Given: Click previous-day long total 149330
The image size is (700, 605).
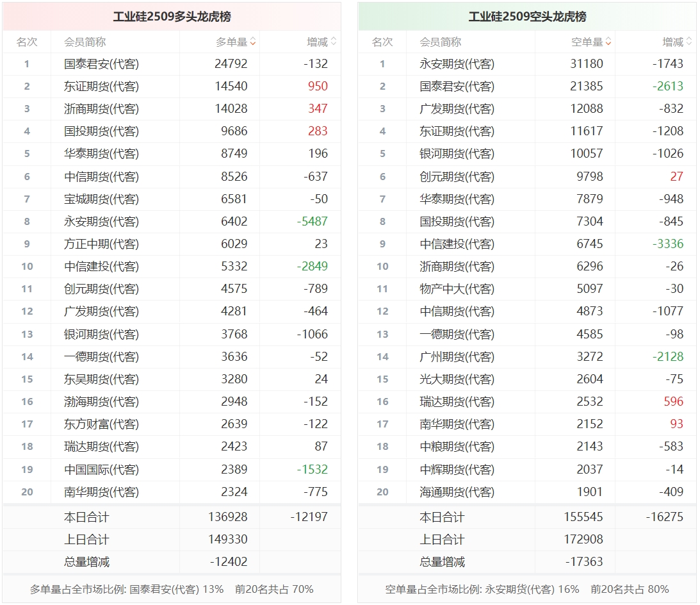Looking at the screenshot, I should tap(228, 540).
